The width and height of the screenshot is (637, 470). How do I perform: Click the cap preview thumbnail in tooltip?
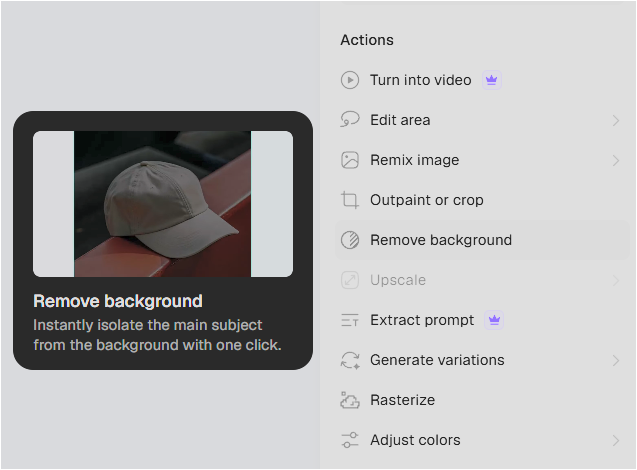tap(162, 204)
